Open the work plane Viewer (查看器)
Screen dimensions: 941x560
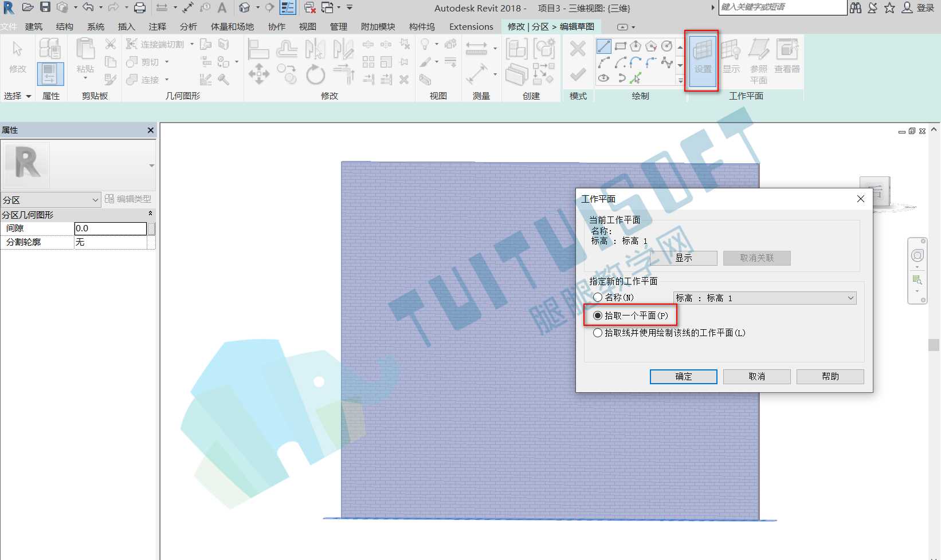[787, 57]
